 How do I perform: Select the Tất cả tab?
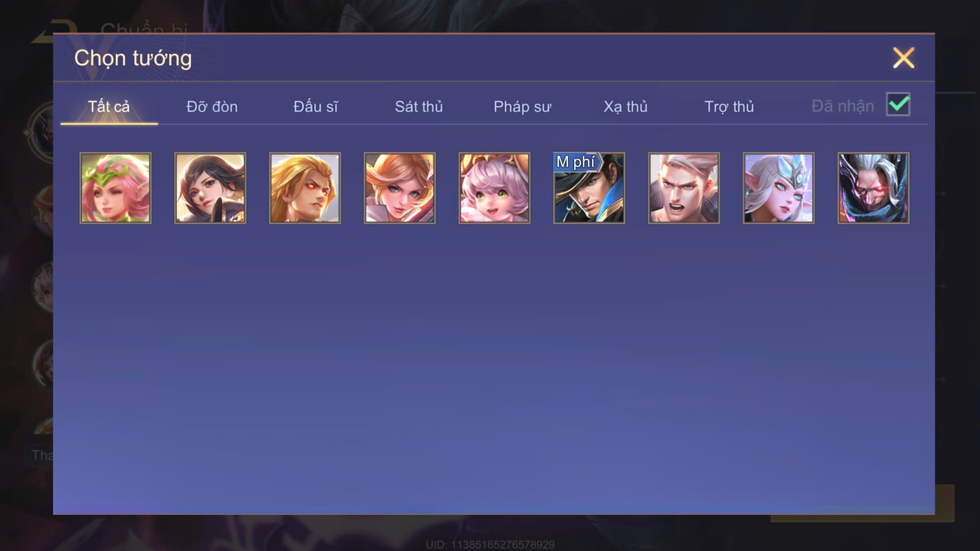pos(109,106)
